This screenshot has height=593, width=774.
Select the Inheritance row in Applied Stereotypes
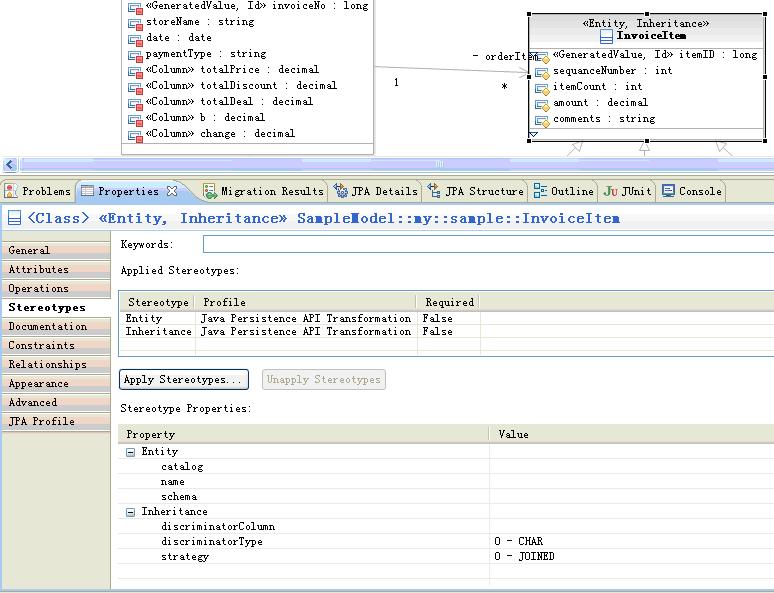pos(446,331)
